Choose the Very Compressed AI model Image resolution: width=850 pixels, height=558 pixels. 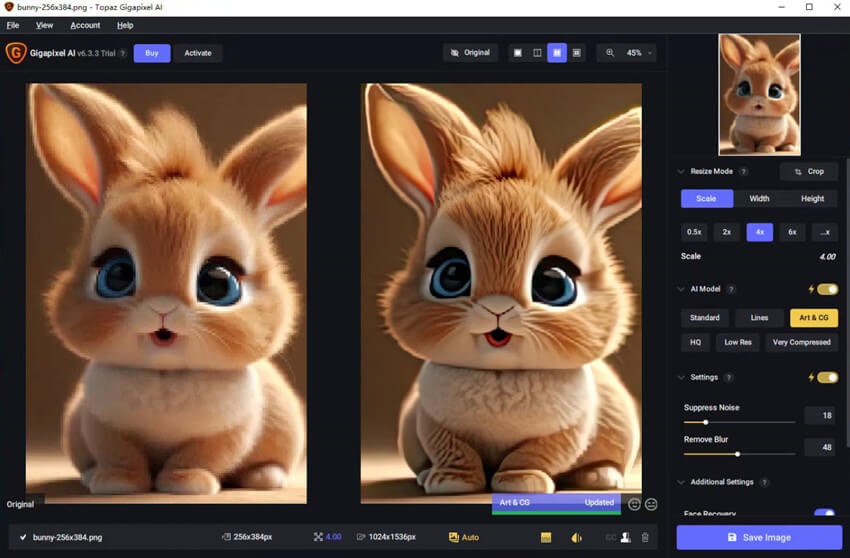[x=802, y=342]
